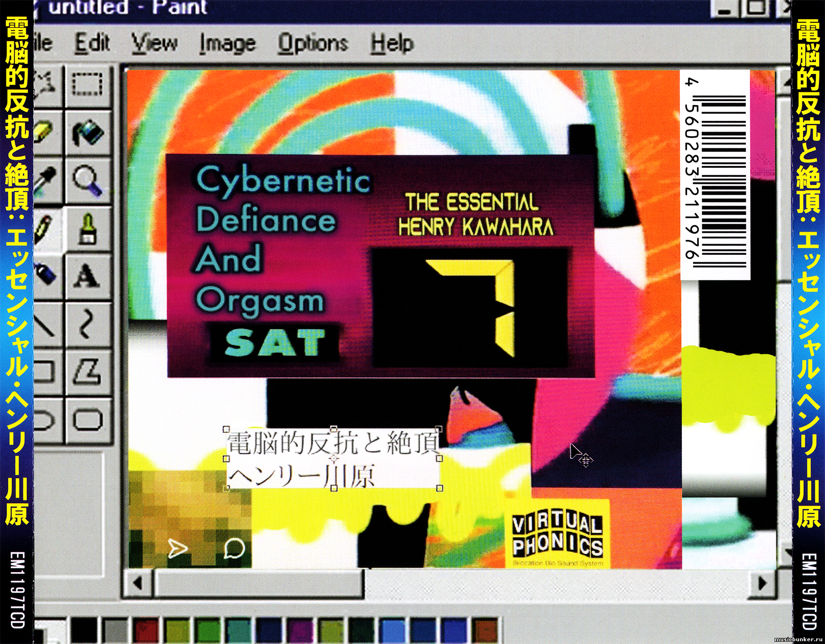Screen dimensions: 825x644
Task: Choose the light blue palette swatch
Action: tap(392, 631)
